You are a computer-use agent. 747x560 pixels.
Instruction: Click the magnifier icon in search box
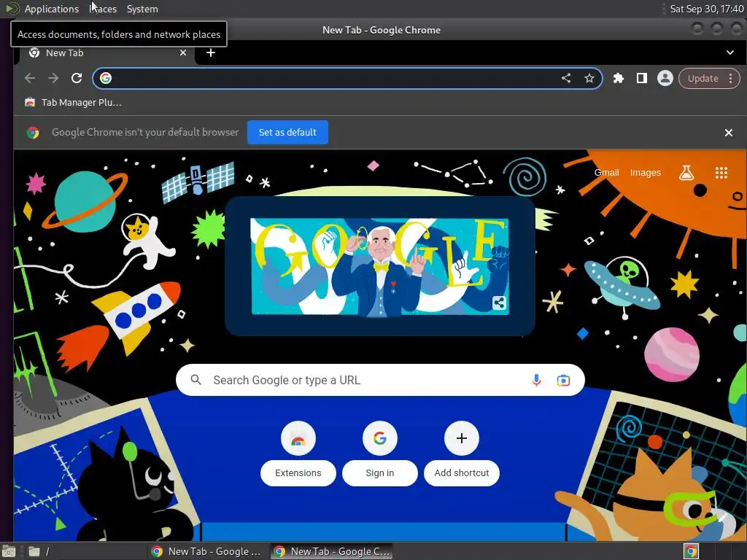(196, 380)
